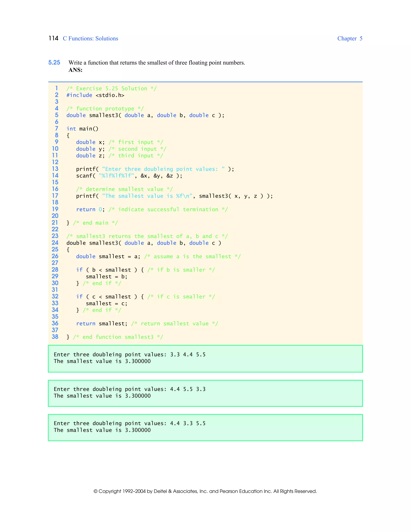Click the comment '/* Exercise 5.25 Solution */'

click(x=112, y=88)
